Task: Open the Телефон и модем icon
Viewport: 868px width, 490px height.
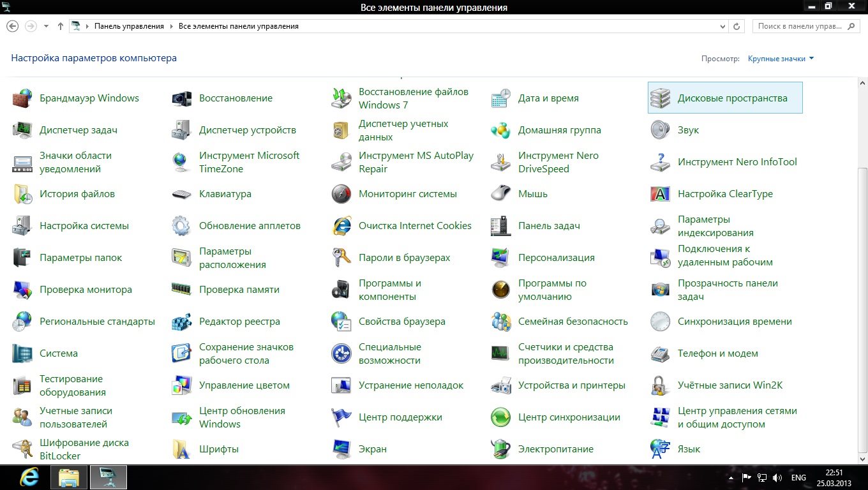Action: tap(661, 353)
